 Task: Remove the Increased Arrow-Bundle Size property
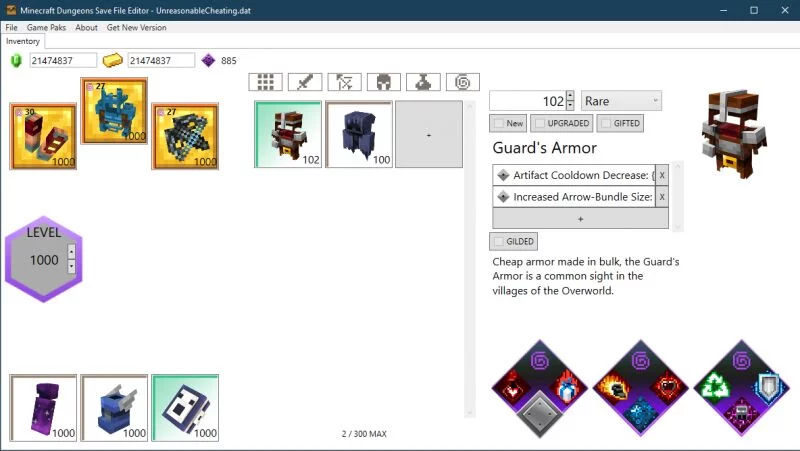[x=662, y=197]
